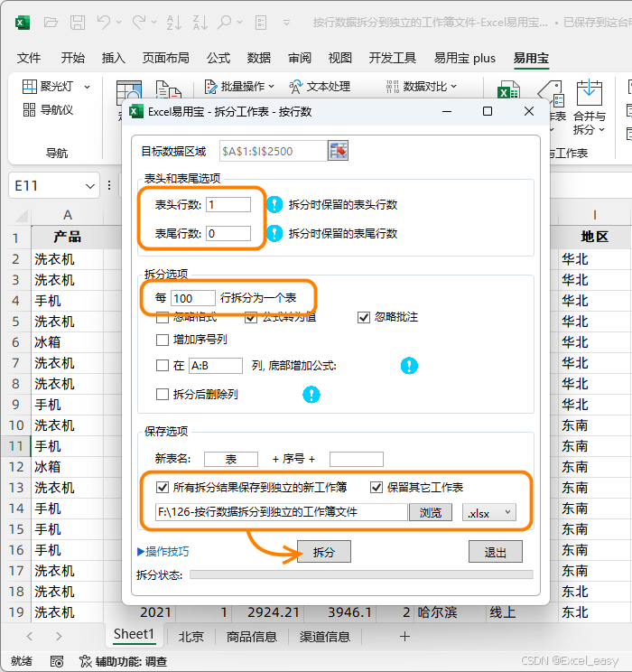This screenshot has height=672, width=632.
Task: Click the 合并与拆分 merge and split icon
Action: [590, 92]
